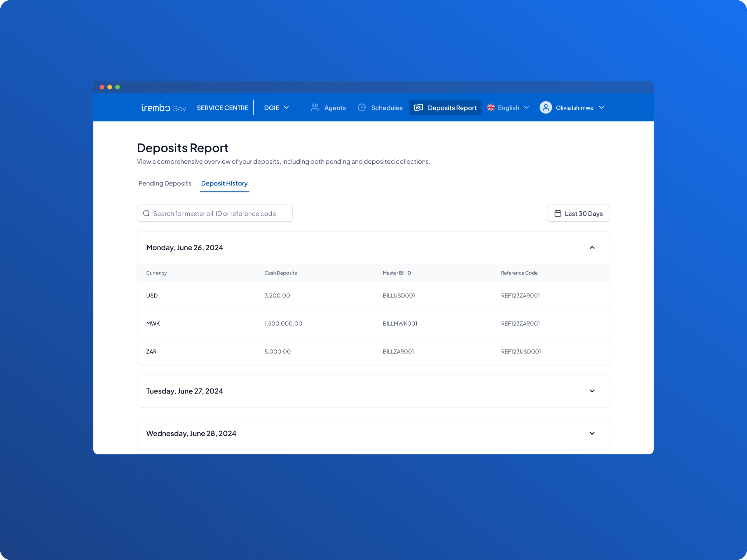
Task: Click the Master Bill ID column header
Action: coord(397,273)
